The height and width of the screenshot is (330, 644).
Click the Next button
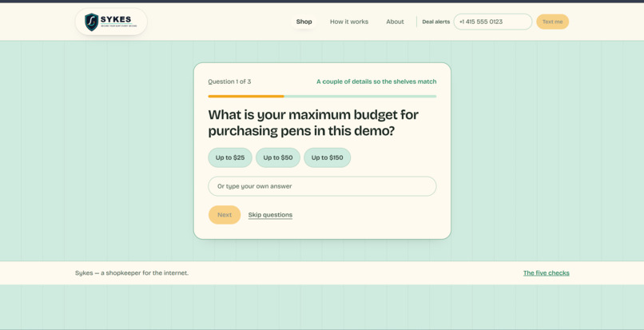point(225,215)
